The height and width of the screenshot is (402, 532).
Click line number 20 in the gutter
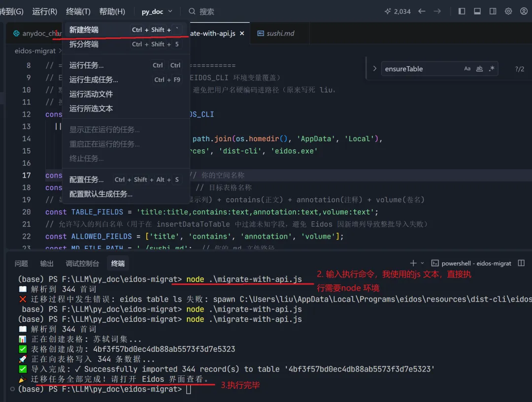(x=27, y=212)
